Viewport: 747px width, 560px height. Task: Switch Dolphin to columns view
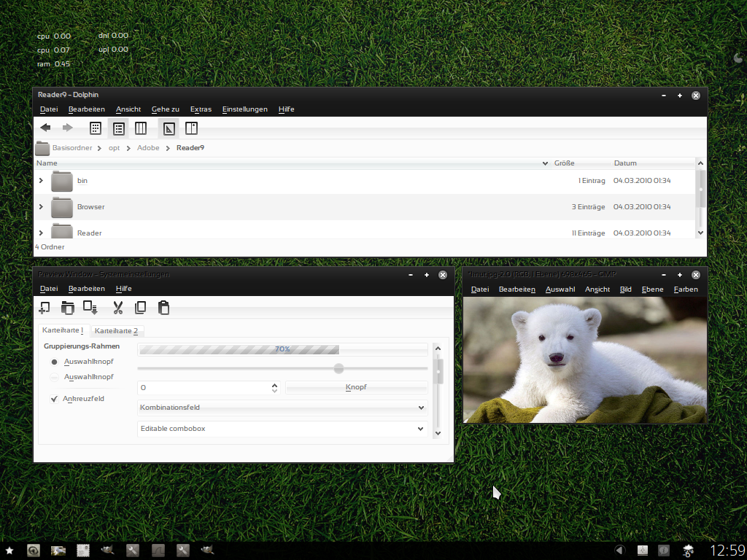[x=141, y=128]
